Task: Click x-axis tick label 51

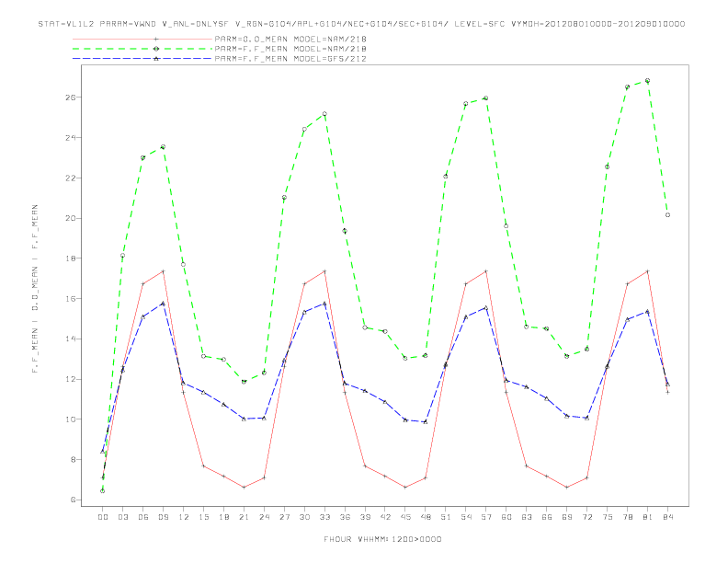Action: click(x=446, y=517)
